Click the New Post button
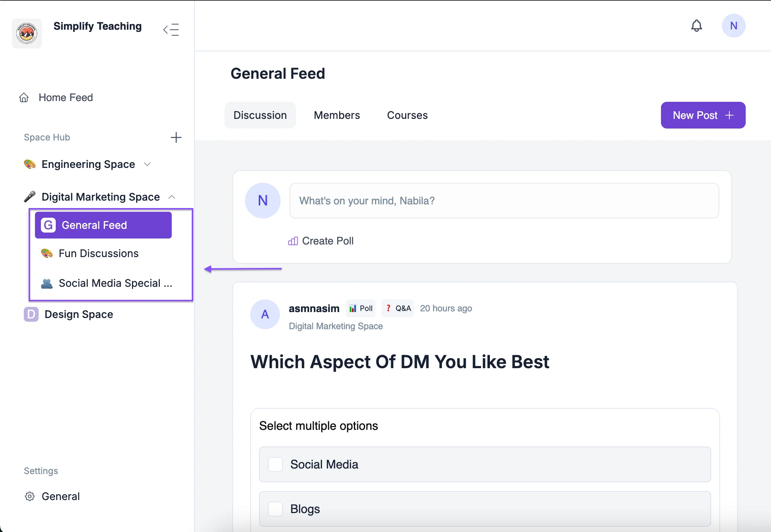 coord(703,115)
